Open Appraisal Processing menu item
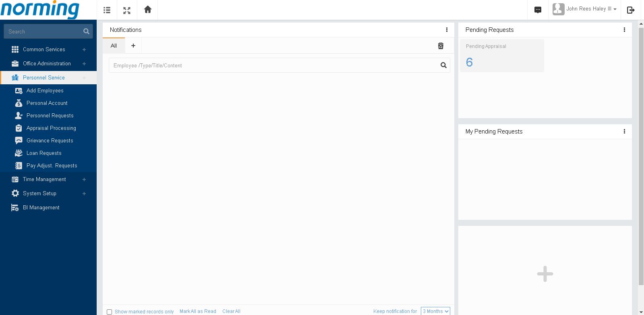This screenshot has height=315, width=644. coord(51,128)
